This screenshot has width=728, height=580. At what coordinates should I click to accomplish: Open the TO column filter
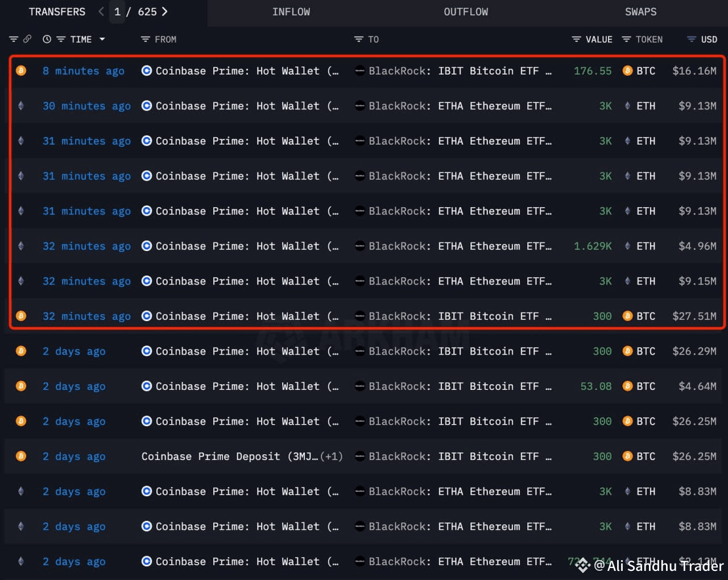[358, 39]
